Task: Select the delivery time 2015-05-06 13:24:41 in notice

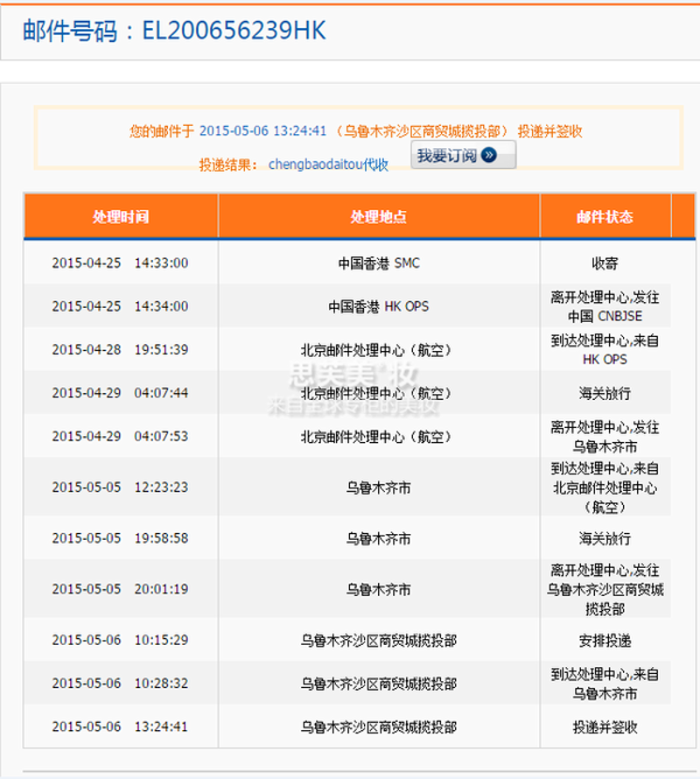Action: click(x=262, y=131)
